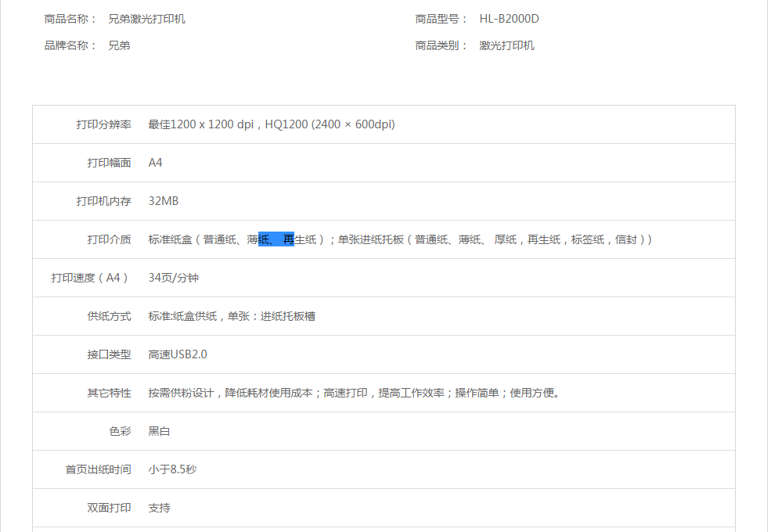The width and height of the screenshot is (771, 532).
Task: Select the 32MB memory value
Action: [164, 202]
